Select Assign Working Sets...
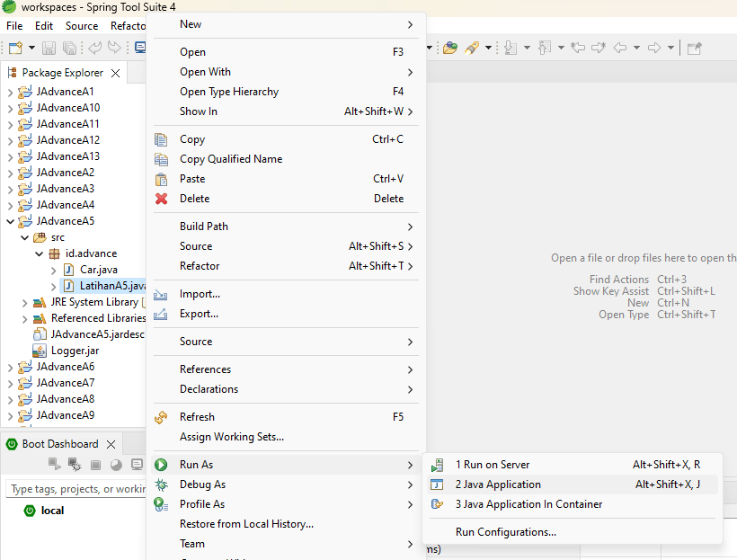737x560 pixels. 286,437
